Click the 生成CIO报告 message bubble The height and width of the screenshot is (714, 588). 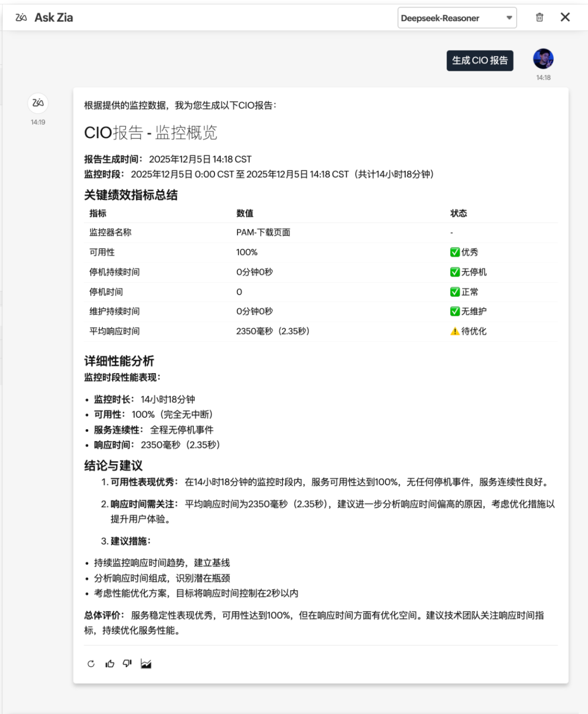point(480,60)
